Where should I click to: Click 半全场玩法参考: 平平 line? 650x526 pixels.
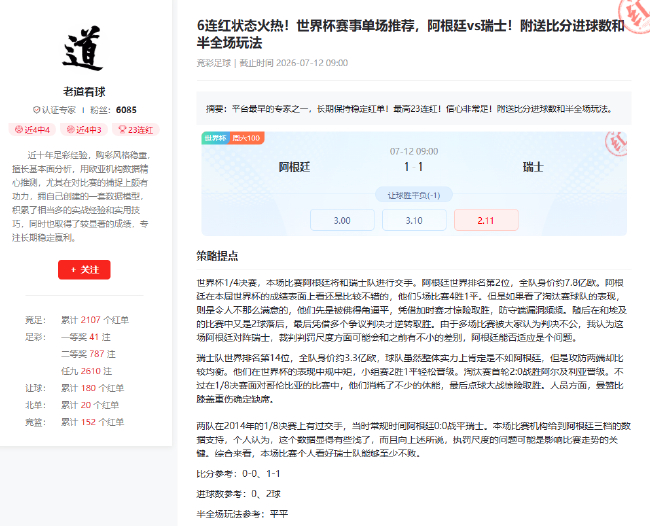coord(242,514)
